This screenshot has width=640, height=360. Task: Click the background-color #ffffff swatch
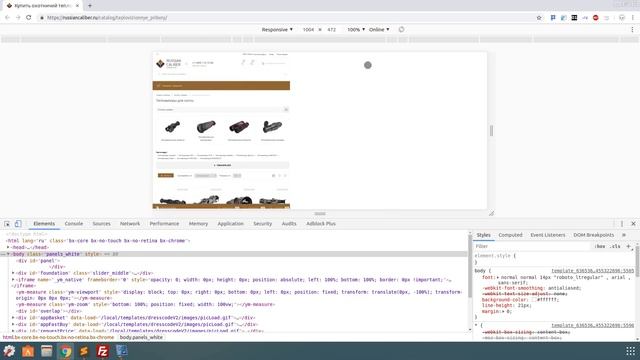[x=533, y=300]
